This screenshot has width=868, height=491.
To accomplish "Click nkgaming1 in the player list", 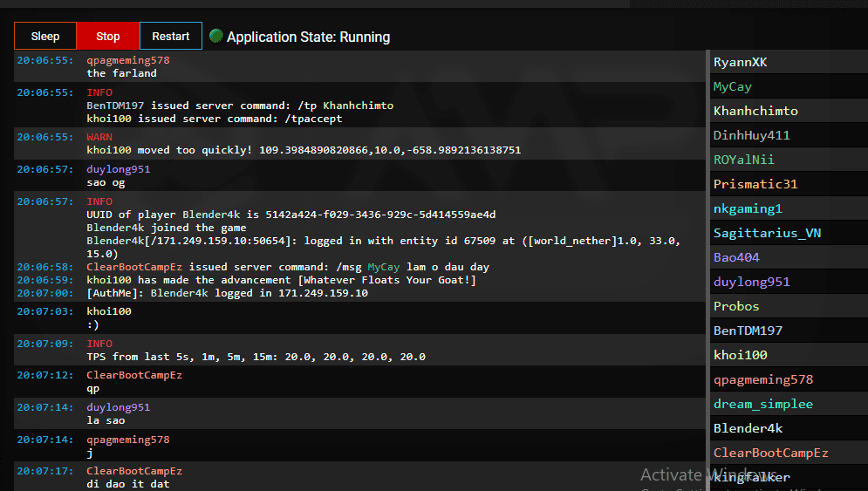I will pos(748,208).
